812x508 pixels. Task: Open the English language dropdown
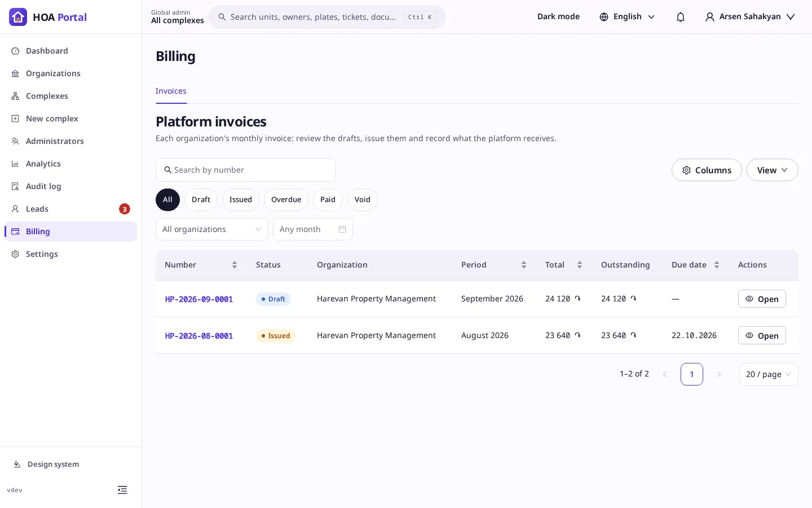pyautogui.click(x=627, y=17)
